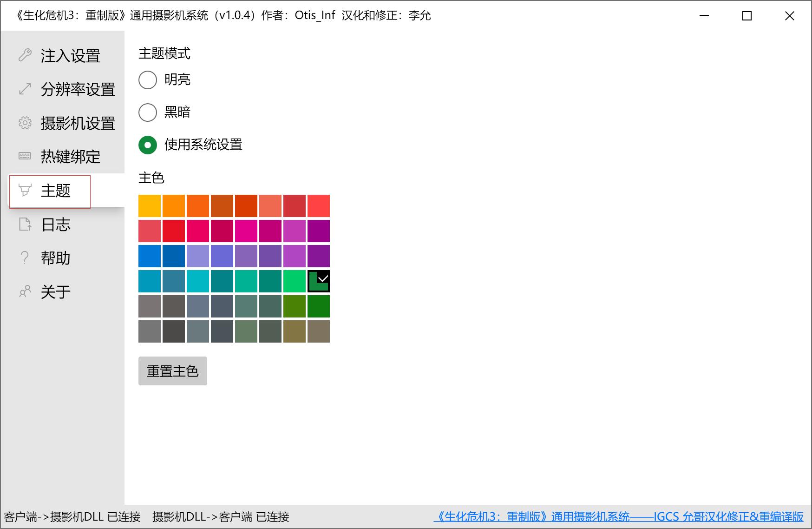Maximize the application window
This screenshot has width=812, height=529.
[x=747, y=16]
